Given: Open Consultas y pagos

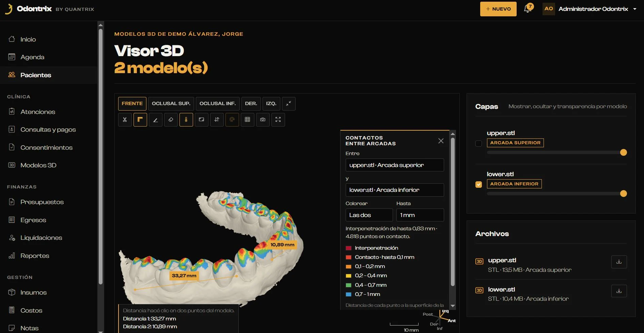Looking at the screenshot, I should [49, 130].
